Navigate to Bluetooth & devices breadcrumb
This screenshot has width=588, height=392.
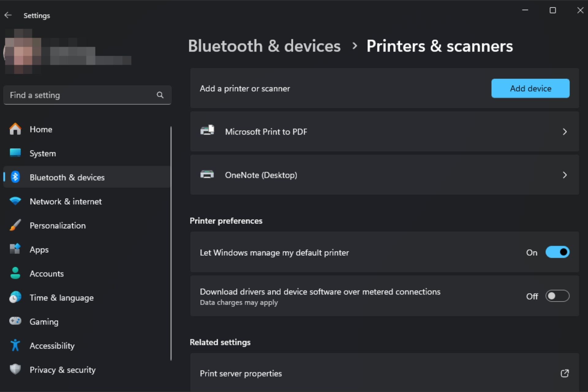pos(264,46)
